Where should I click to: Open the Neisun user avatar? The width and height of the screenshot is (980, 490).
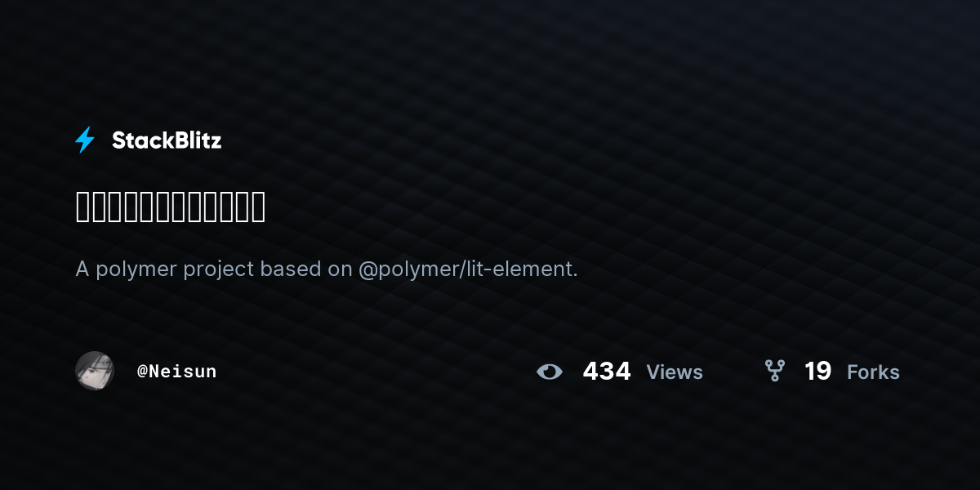(95, 371)
